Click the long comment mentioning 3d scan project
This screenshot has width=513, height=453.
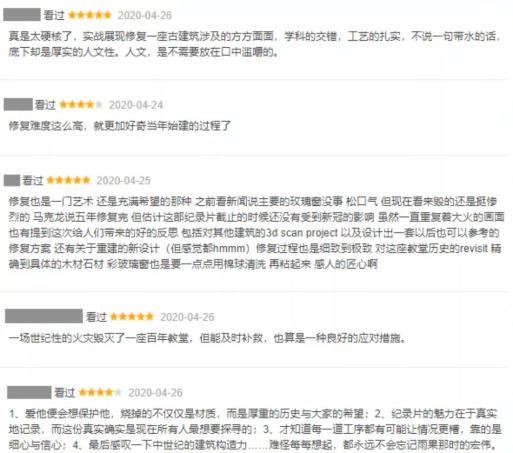pos(256,233)
